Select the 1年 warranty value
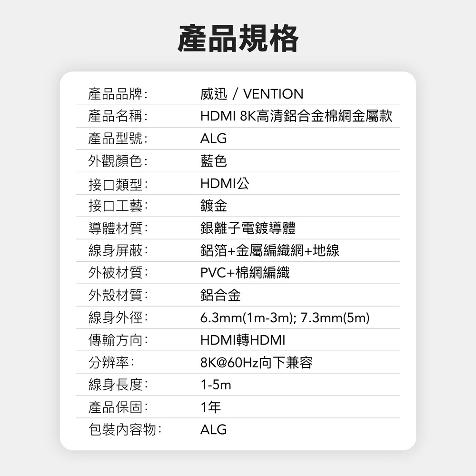The image size is (476, 476). 211,407
